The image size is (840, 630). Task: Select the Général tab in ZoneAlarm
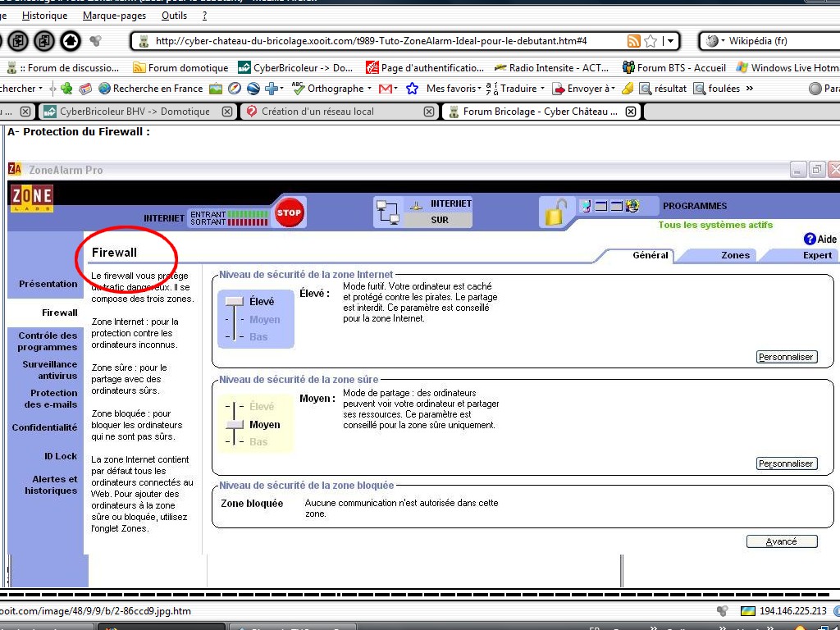pos(651,255)
